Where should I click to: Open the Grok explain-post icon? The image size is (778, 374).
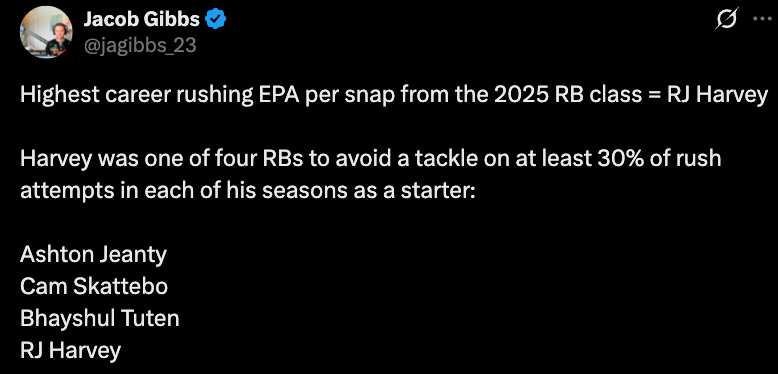pyautogui.click(x=728, y=19)
